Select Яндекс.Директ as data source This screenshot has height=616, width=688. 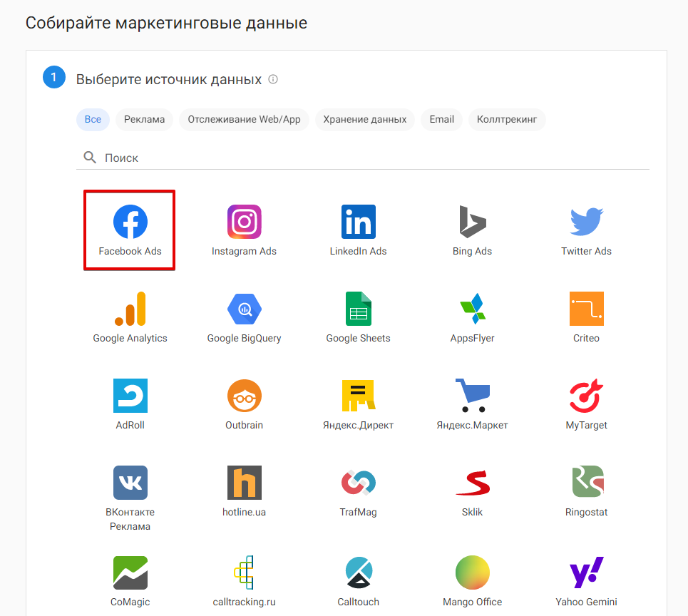pyautogui.click(x=359, y=396)
